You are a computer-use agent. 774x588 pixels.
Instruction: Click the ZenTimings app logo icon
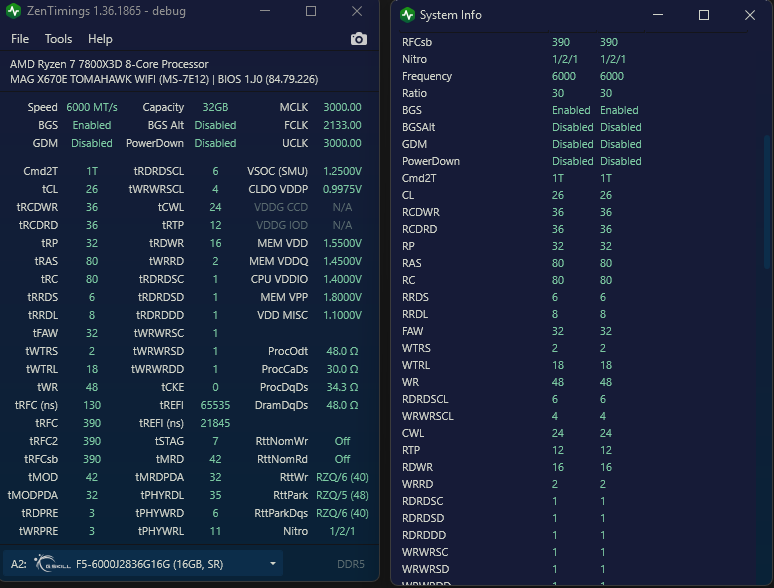(14, 10)
